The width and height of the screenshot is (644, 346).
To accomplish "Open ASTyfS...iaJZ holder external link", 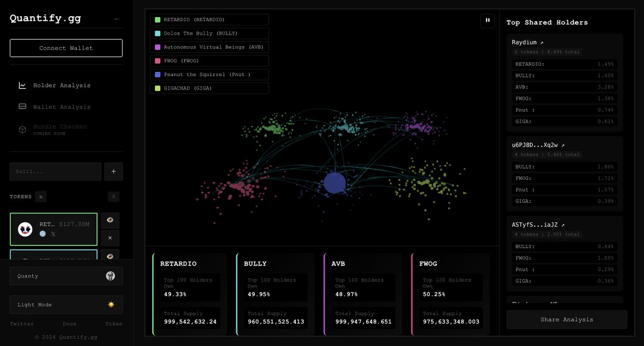I will pos(563,225).
